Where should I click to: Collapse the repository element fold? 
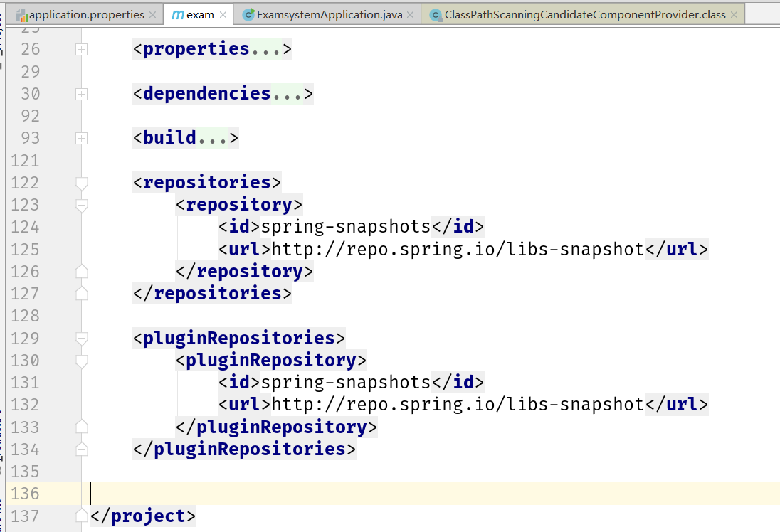81,204
